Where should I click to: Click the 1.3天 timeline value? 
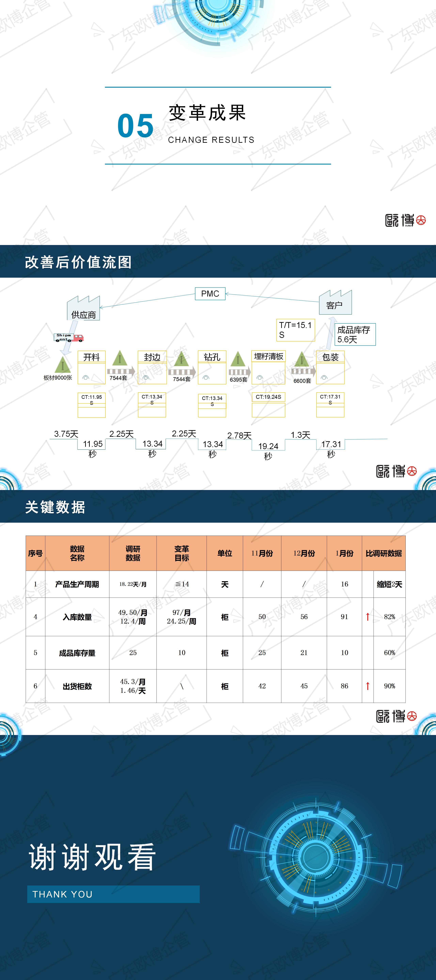tap(300, 435)
